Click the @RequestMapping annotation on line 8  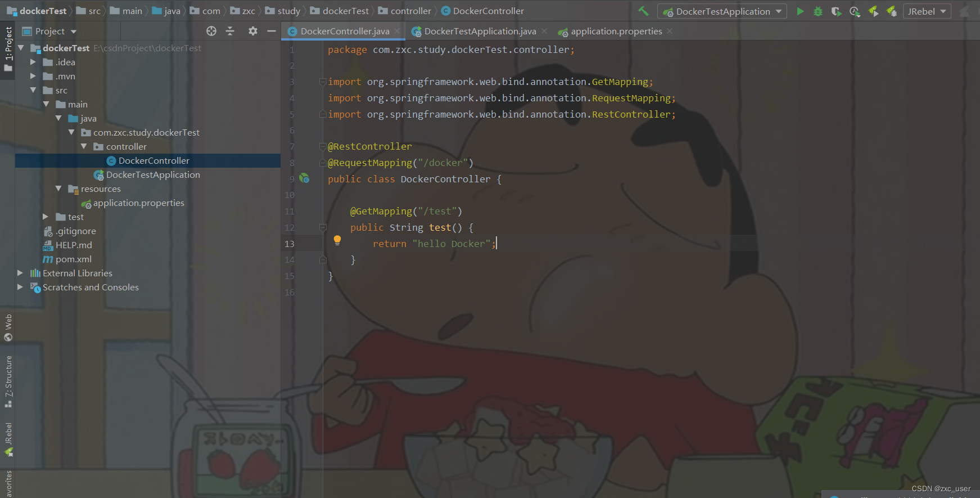(x=370, y=163)
